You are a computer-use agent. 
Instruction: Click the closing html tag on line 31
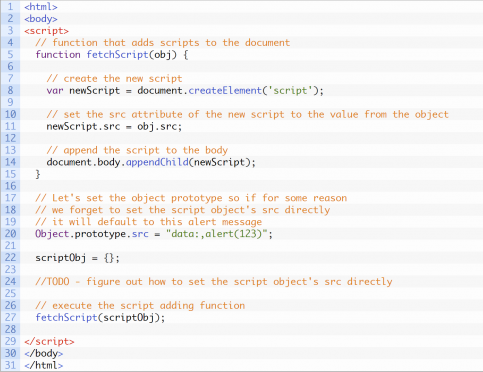[43, 365]
